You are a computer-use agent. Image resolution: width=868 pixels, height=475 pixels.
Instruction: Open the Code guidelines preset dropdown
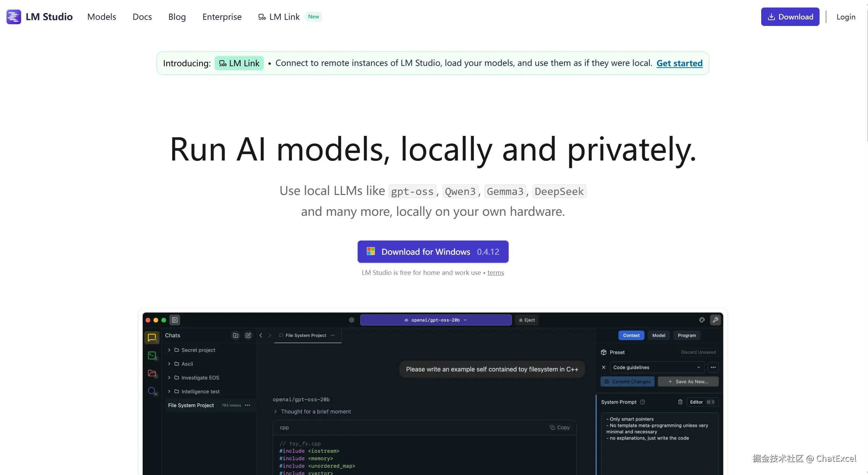click(656, 367)
